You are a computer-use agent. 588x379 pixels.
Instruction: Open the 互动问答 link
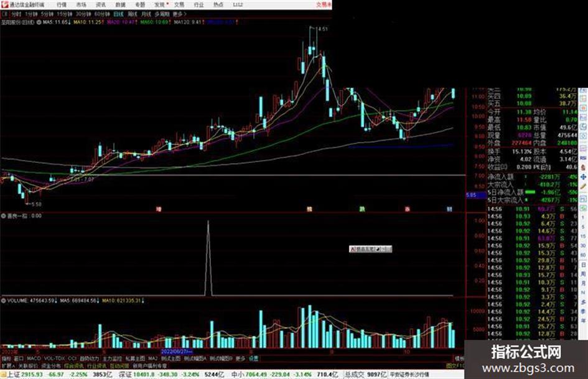point(119,365)
